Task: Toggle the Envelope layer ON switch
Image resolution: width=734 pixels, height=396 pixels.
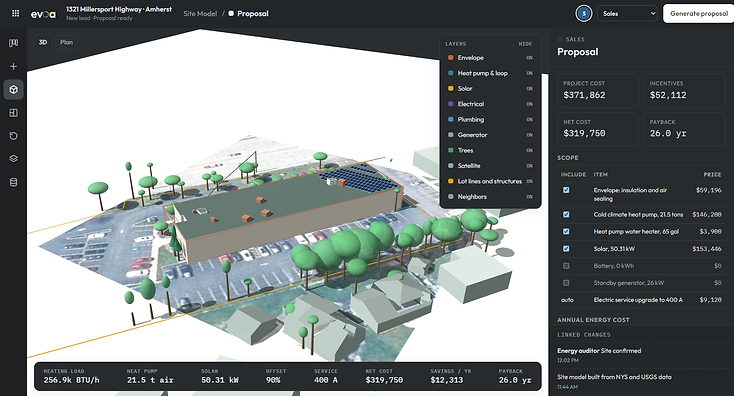Action: (x=529, y=58)
